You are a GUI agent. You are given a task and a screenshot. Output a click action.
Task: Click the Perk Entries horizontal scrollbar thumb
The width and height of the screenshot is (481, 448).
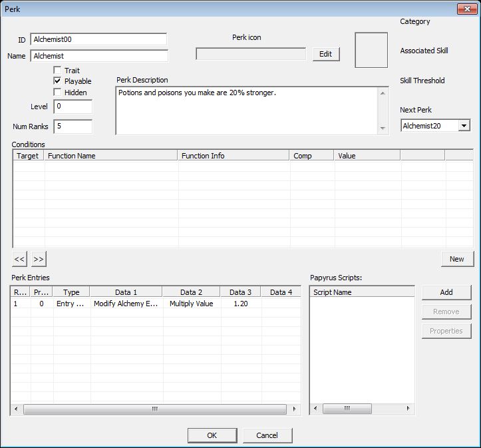pos(155,409)
